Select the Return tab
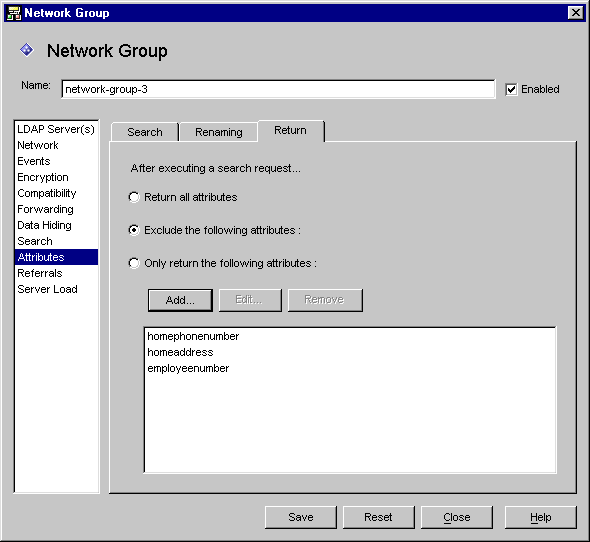Viewport: 590px width, 542px height. pos(290,131)
